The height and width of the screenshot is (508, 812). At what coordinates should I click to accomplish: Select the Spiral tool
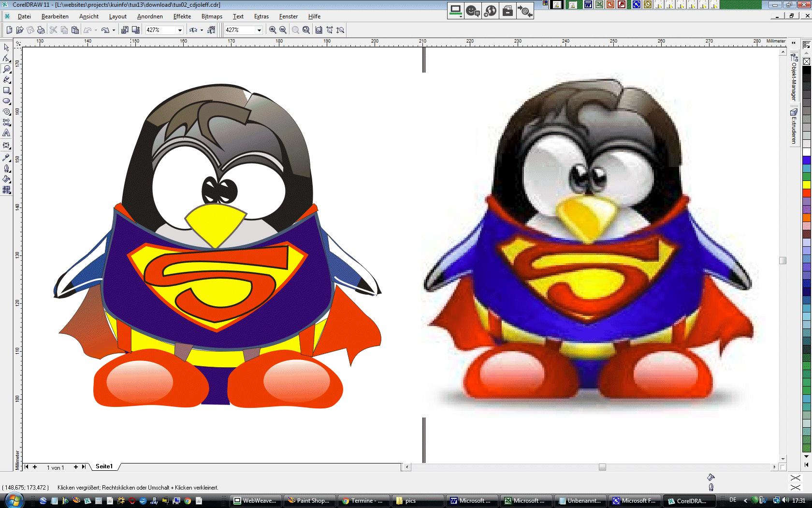tap(6, 111)
